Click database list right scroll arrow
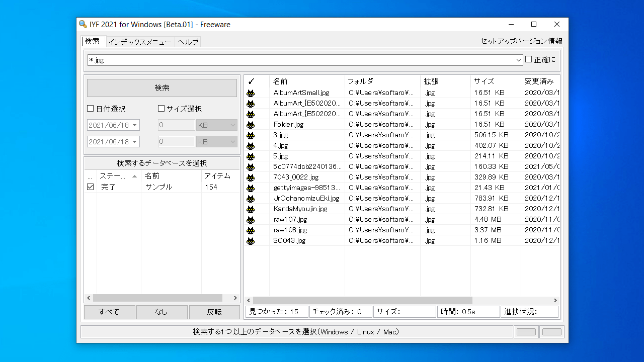Screen dimensions: 644x362 pyautogui.click(x=235, y=298)
